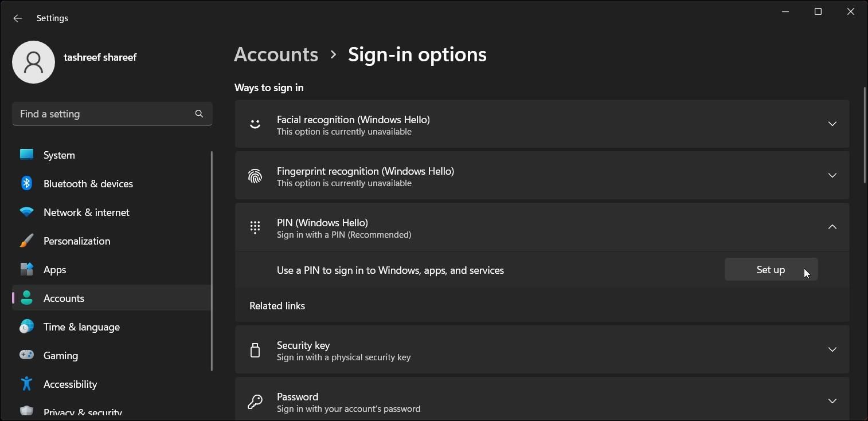Click the Accounts breadcrumb link
This screenshot has height=421, width=868.
point(276,54)
